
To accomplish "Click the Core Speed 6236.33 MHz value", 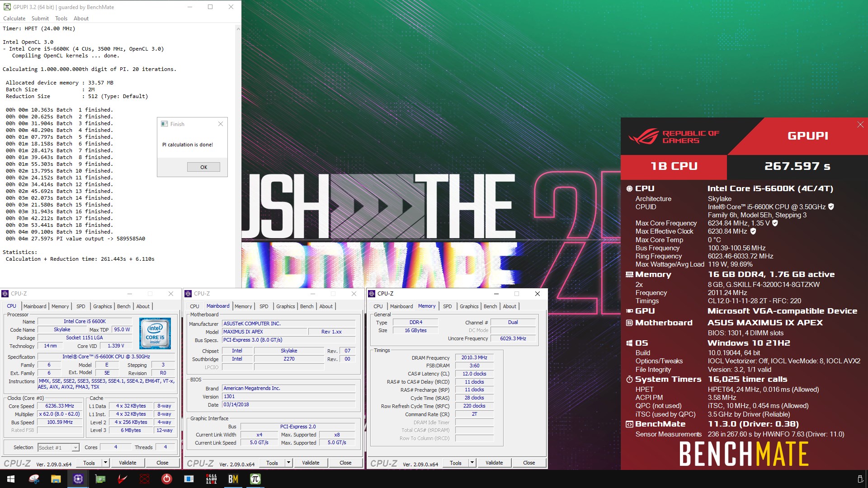I will pos(60,406).
